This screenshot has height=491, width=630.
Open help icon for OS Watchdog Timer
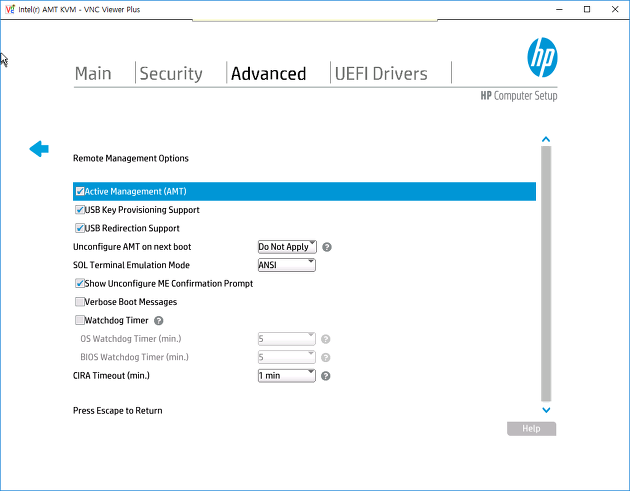point(326,339)
